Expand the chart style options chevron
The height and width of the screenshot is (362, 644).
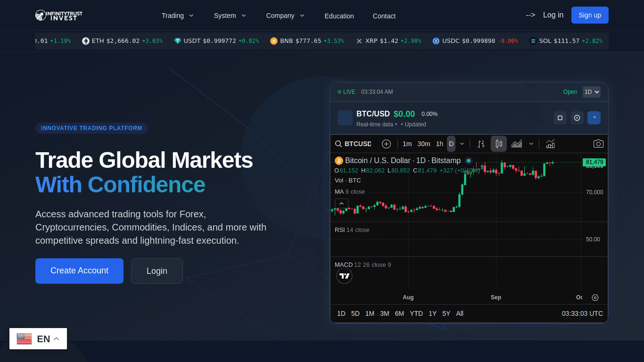pyautogui.click(x=531, y=144)
